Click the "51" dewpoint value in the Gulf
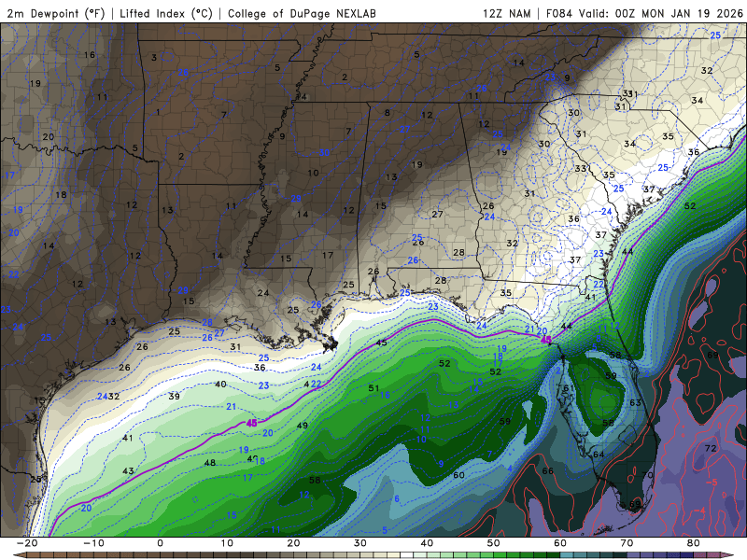This screenshot has width=747, height=560. click(x=374, y=388)
